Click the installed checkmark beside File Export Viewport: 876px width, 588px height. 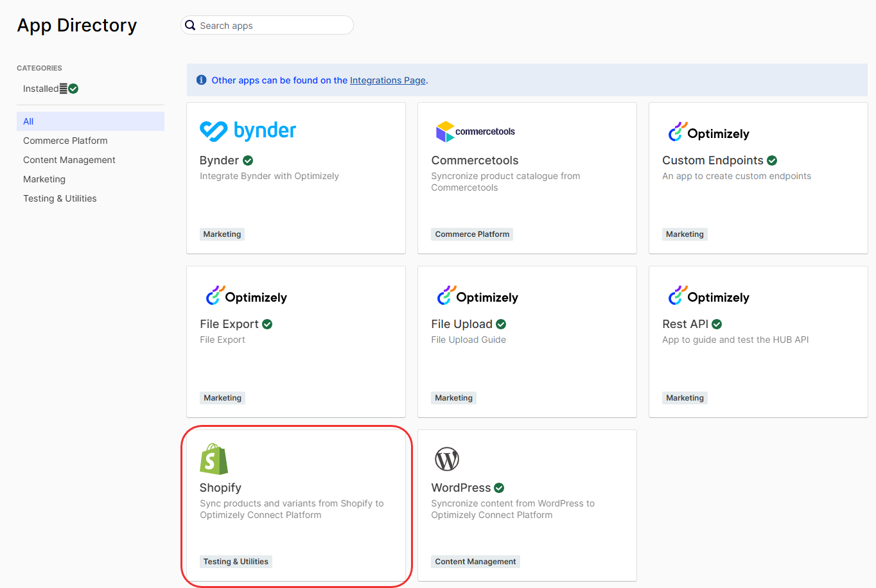267,324
